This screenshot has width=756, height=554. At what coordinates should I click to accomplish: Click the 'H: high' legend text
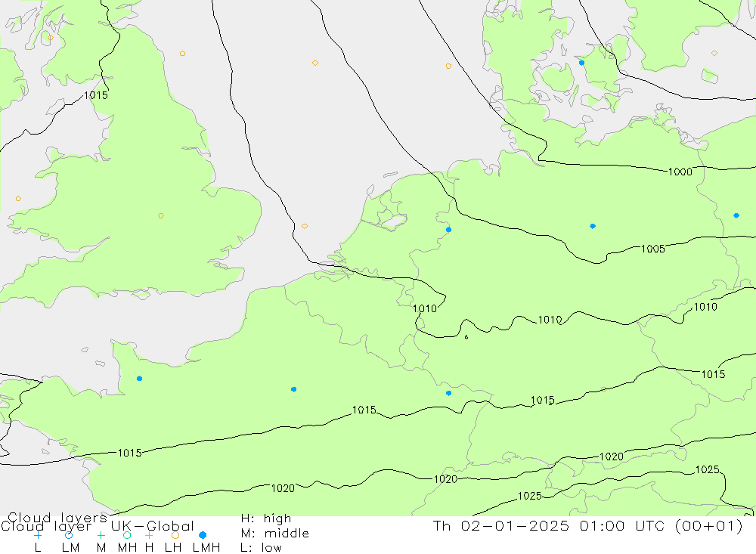click(x=266, y=518)
